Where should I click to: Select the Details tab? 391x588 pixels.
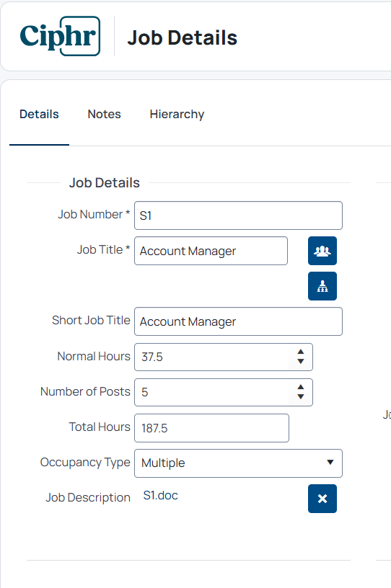pos(39,114)
